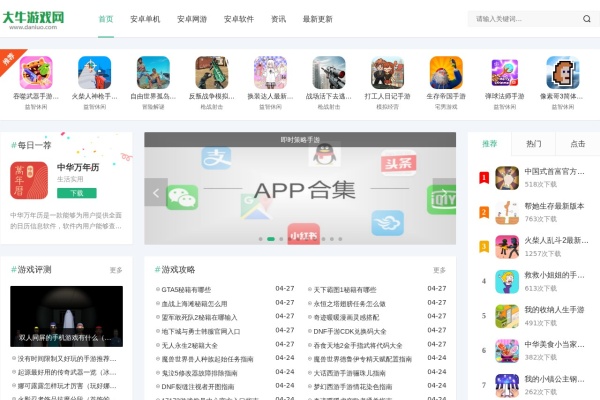This screenshot has height=400, width=600.
Task: Open 魔兽世界兽人种族起始任务指南 link
Action: point(207,359)
